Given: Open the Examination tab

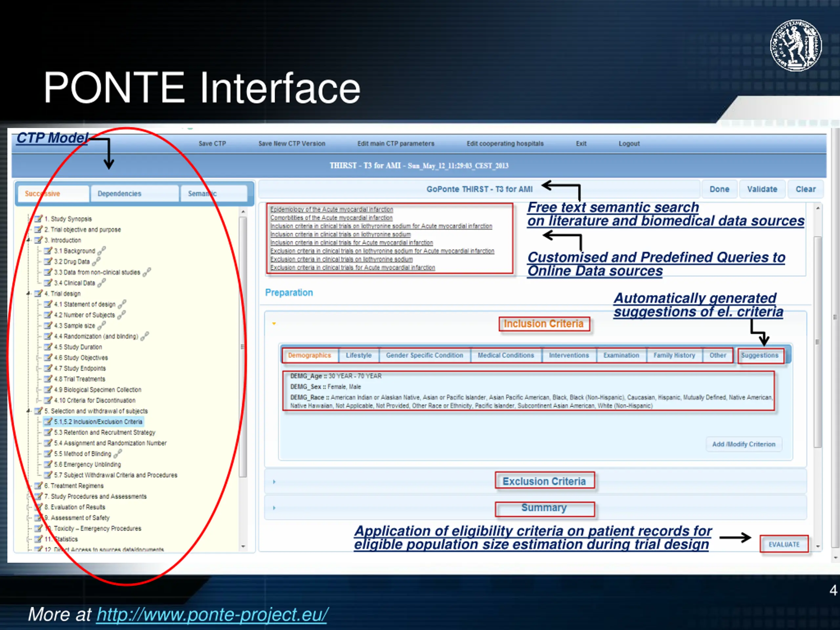Looking at the screenshot, I should click(x=621, y=355).
